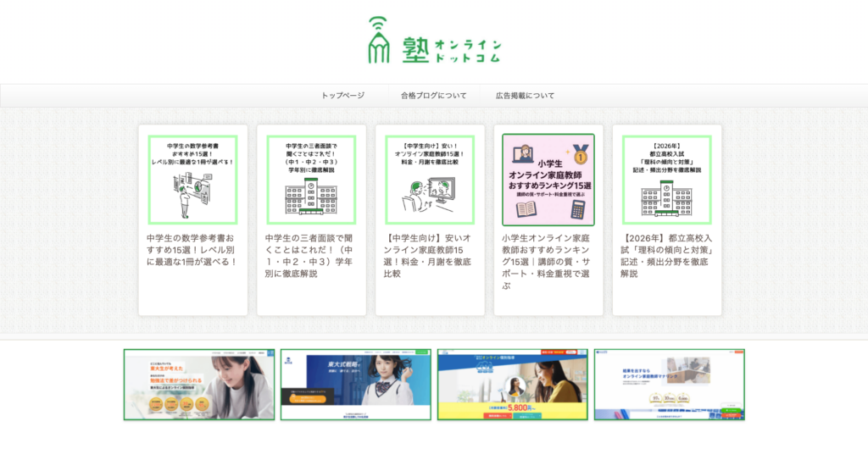Click title link 【2026年】都立高校入試「理科の傾向と対策」
Image resolution: width=868 pixels, height=449 pixels.
point(666,256)
